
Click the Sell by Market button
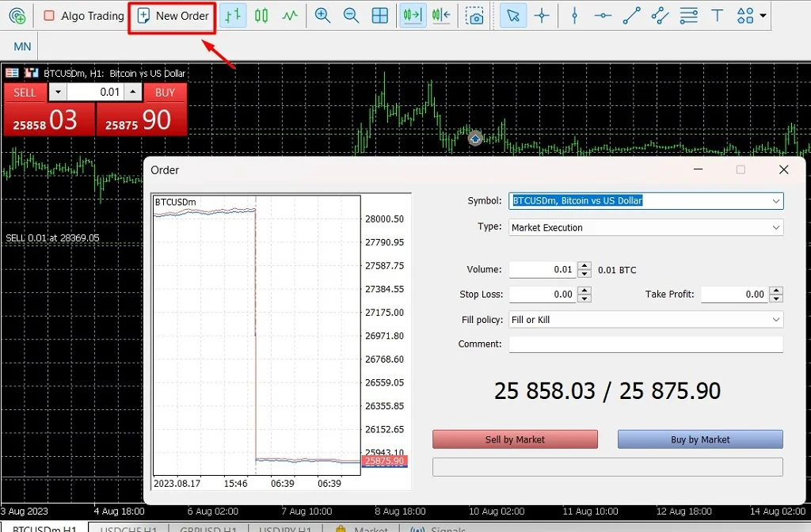(515, 439)
